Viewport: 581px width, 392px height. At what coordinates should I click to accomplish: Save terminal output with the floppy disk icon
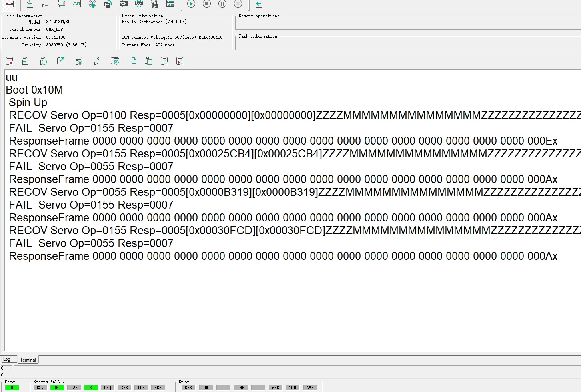pyautogui.click(x=25, y=61)
